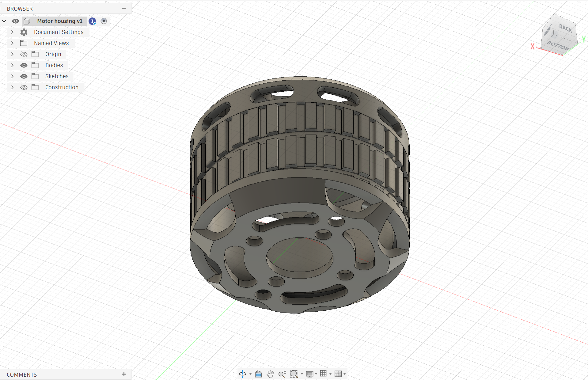Open the Orbit tool dropdown arrow

point(250,374)
